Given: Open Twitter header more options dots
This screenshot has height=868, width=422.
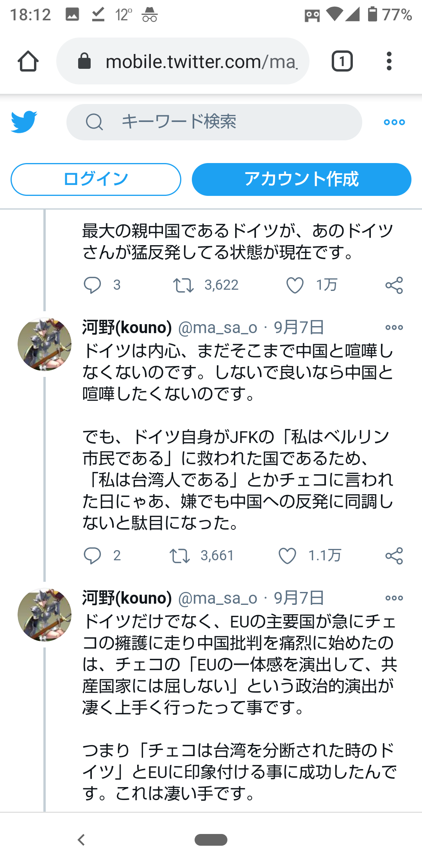Looking at the screenshot, I should (394, 122).
